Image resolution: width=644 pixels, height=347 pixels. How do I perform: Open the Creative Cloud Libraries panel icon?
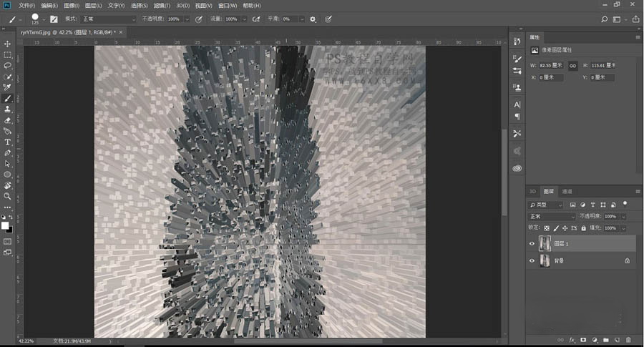pyautogui.click(x=517, y=168)
